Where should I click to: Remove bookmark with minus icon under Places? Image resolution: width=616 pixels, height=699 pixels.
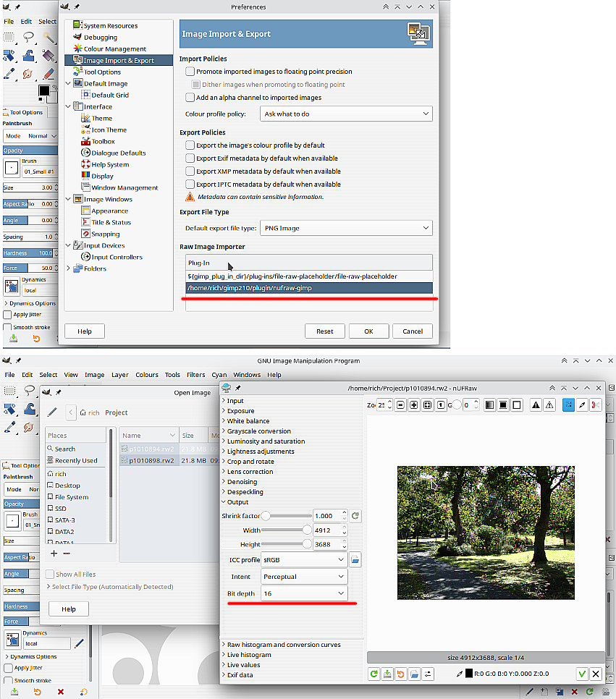pyautogui.click(x=67, y=554)
